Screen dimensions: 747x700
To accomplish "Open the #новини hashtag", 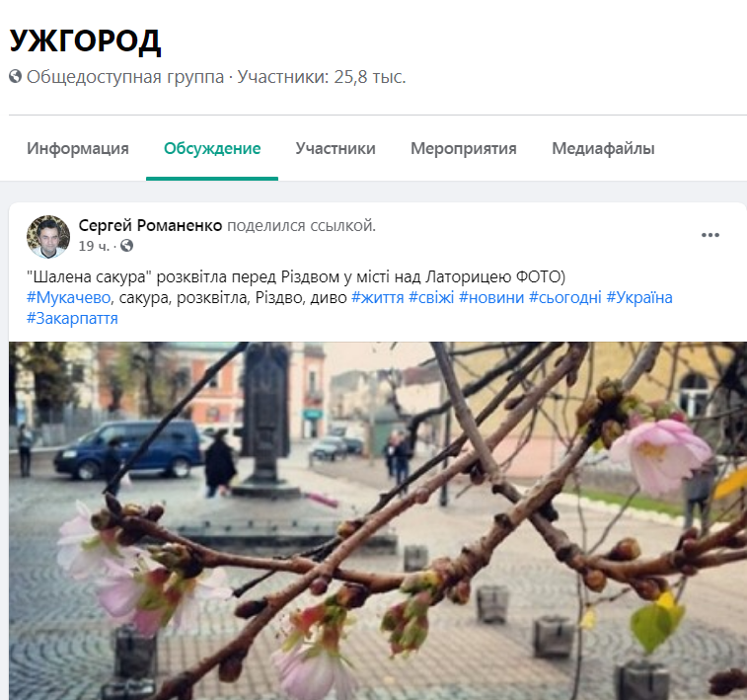I will coord(491,297).
